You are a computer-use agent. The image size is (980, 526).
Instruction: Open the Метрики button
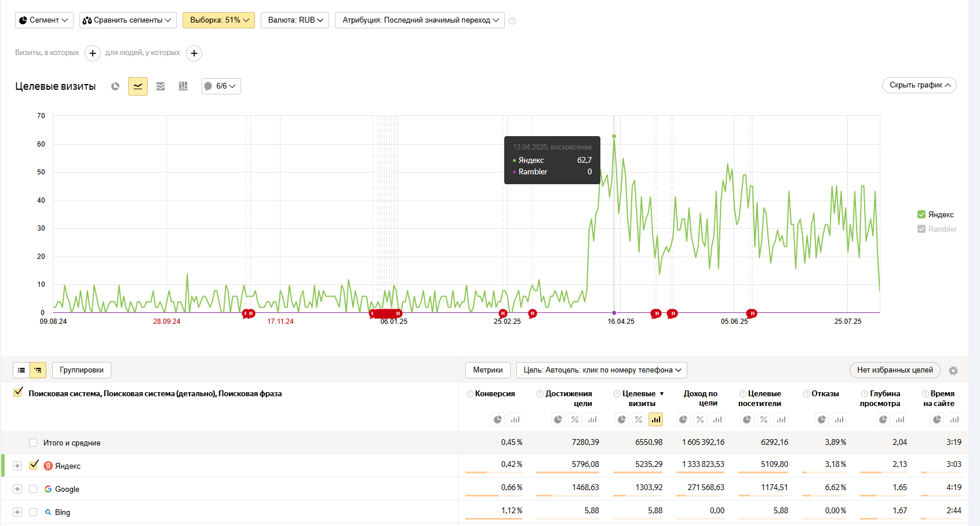488,370
